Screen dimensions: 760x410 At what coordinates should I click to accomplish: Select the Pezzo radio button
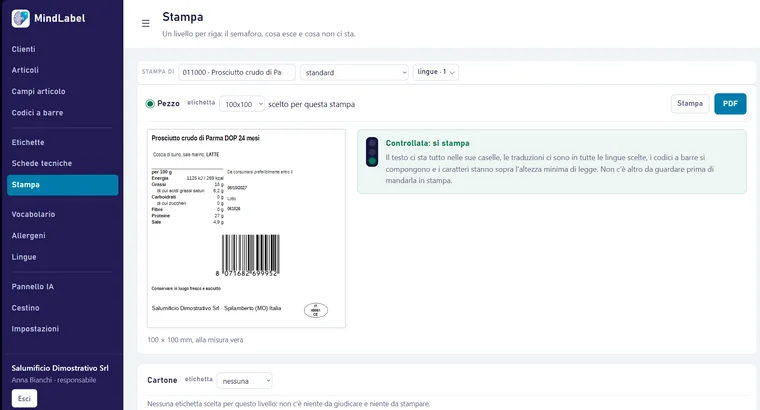[150, 104]
